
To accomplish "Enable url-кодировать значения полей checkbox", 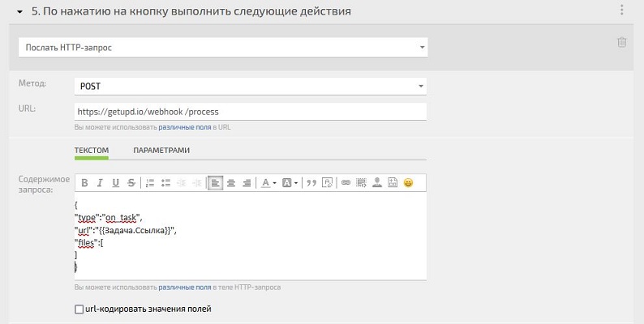I will click(x=79, y=309).
